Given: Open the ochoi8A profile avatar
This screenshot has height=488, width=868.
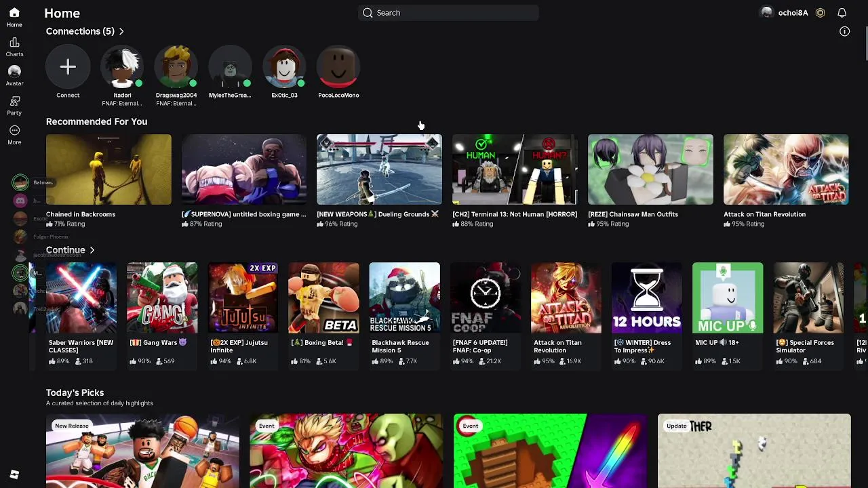Looking at the screenshot, I should [x=767, y=13].
